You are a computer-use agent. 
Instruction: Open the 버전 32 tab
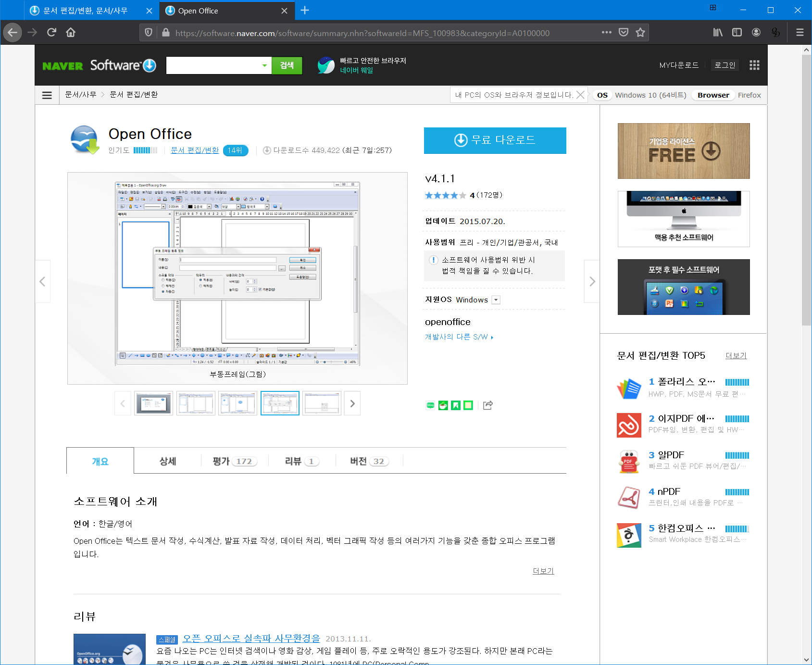[369, 461]
